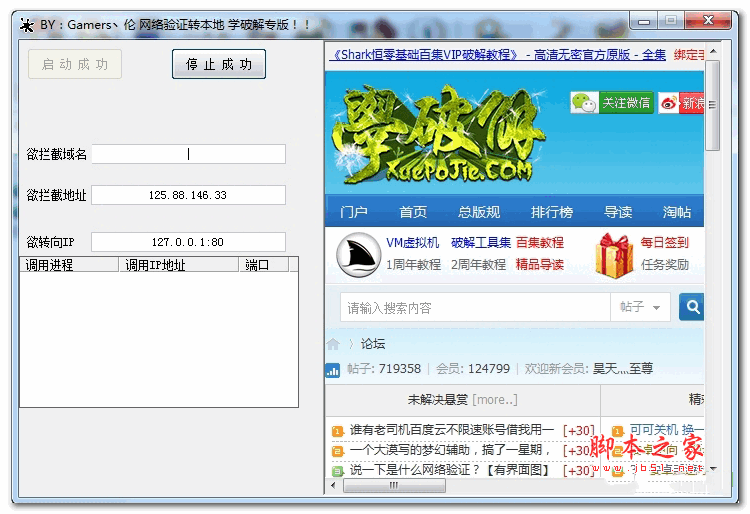Open the 总版规 navigation tab
The height and width of the screenshot is (514, 750).
(x=479, y=212)
